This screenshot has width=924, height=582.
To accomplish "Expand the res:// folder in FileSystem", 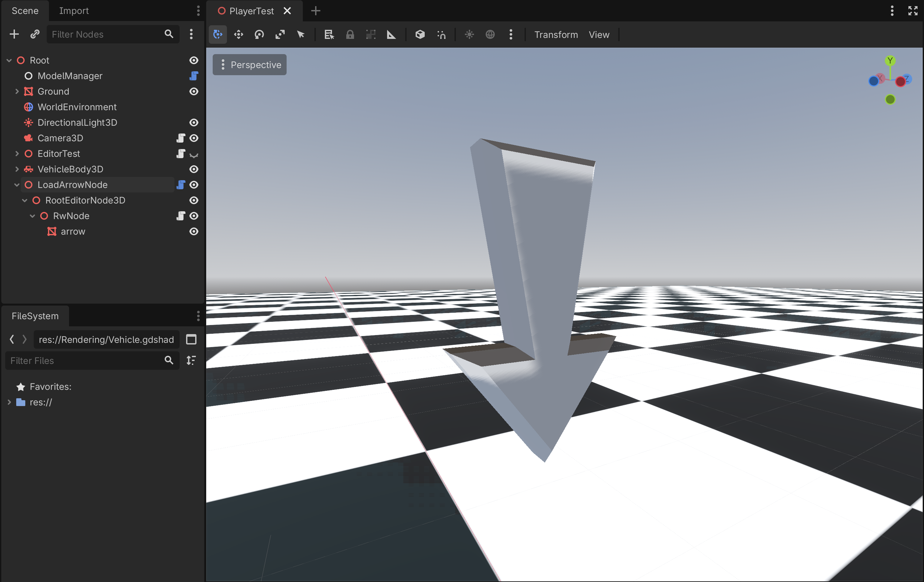I will pos(9,402).
